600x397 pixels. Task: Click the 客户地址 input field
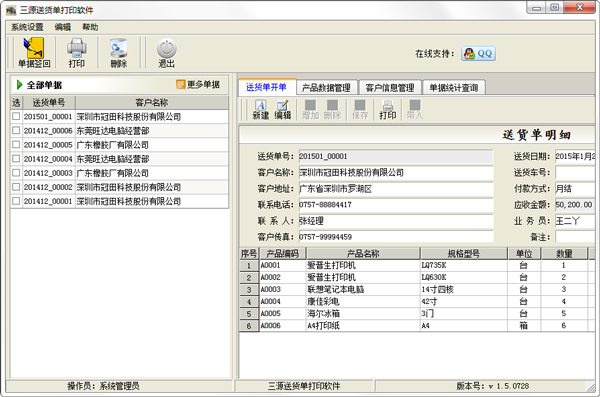[396, 189]
